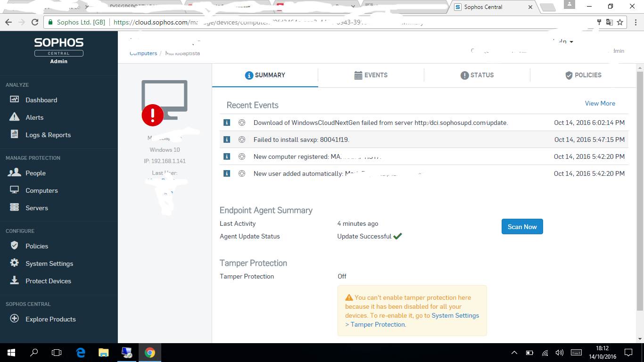Select 'Failed to install savxp: 80041f19.' event text
The width and height of the screenshot is (644, 362).
(x=301, y=140)
